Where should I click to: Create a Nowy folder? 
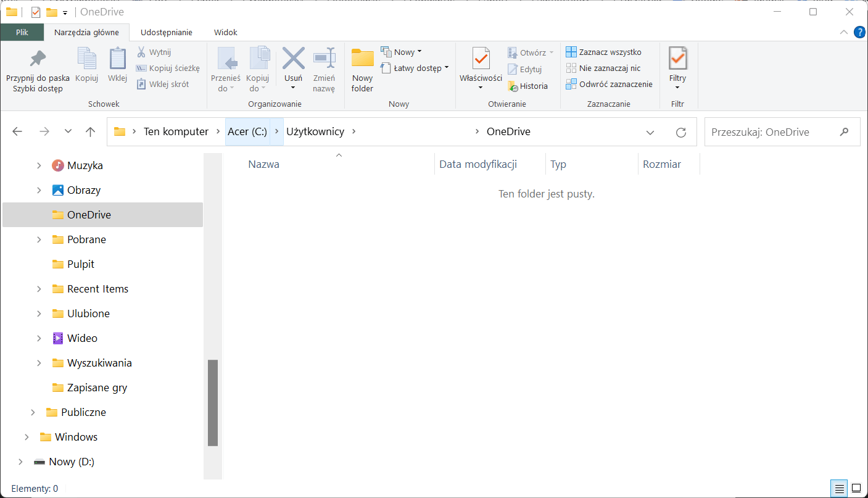pyautogui.click(x=363, y=70)
